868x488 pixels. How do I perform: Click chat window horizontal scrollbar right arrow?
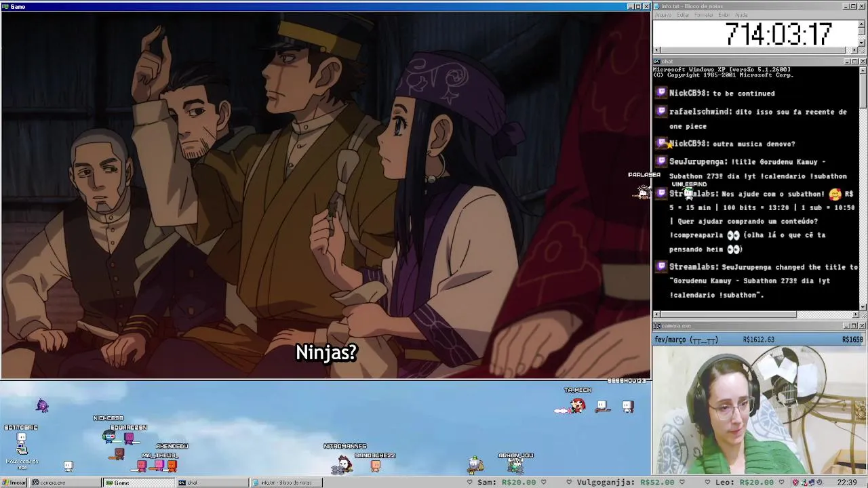click(855, 314)
